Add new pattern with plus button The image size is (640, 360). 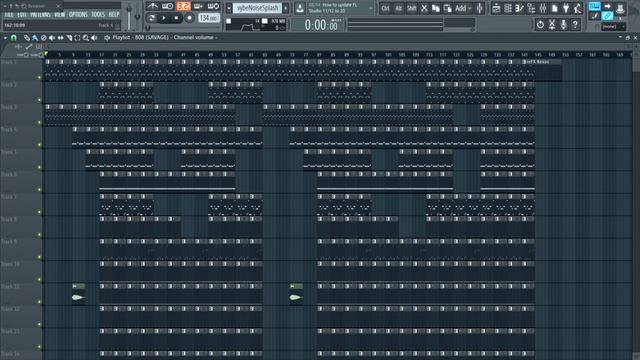(x=286, y=8)
